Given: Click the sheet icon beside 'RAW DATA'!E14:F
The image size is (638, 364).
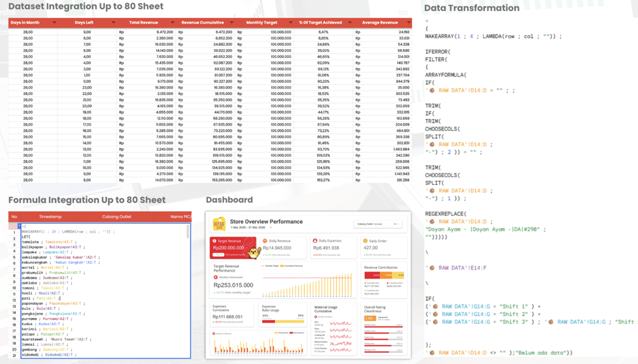Looking at the screenshot, I should coord(432,268).
